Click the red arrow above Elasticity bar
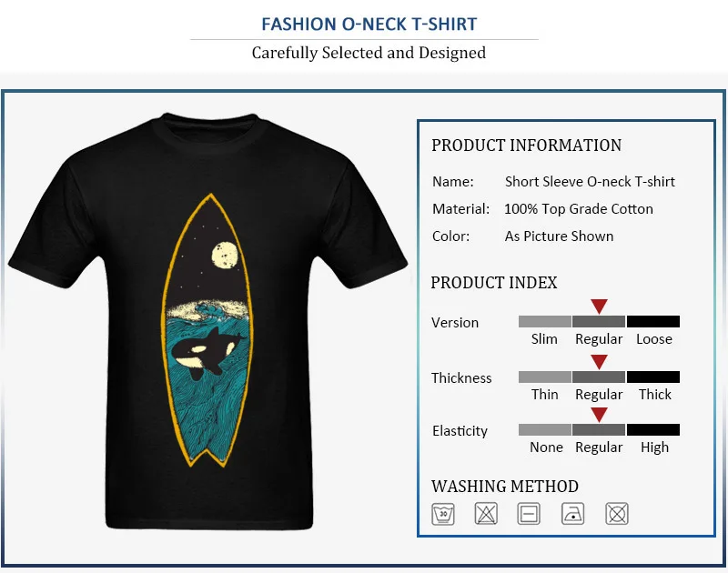 coord(599,415)
